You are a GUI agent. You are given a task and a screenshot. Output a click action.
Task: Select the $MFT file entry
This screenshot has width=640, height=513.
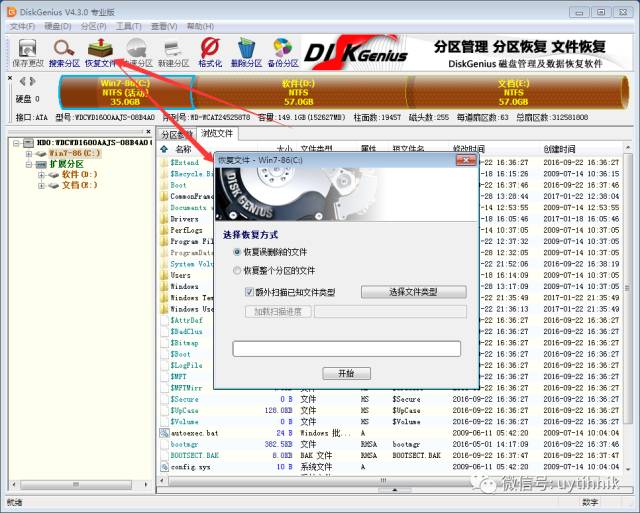pos(178,376)
